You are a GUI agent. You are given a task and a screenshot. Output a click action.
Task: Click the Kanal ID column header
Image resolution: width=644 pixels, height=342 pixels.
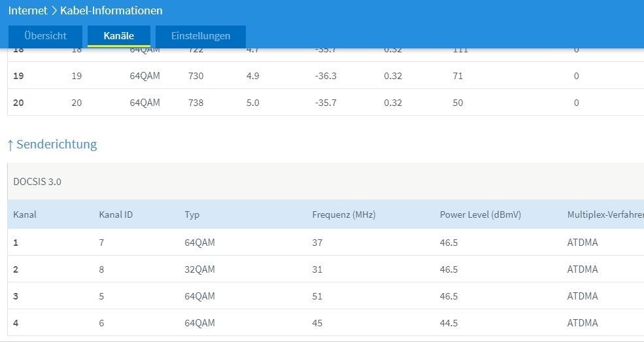116,214
